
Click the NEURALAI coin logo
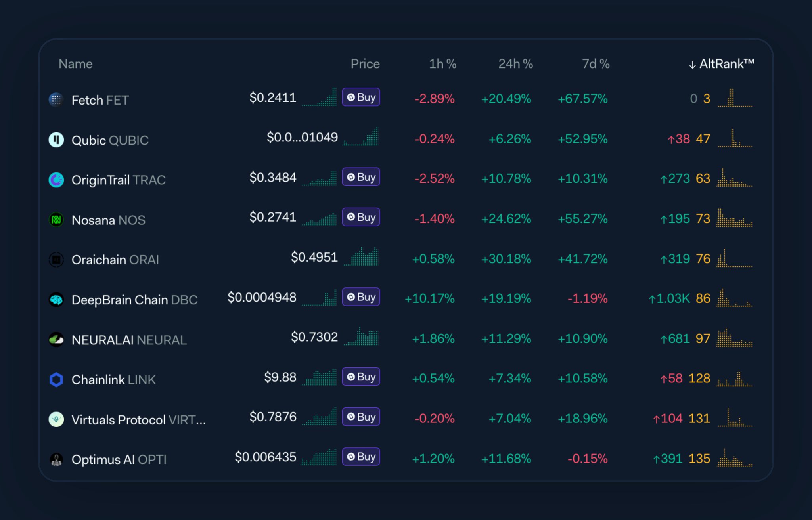point(56,340)
